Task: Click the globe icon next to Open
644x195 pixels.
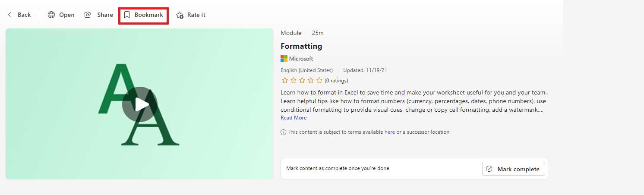Action: click(51, 15)
